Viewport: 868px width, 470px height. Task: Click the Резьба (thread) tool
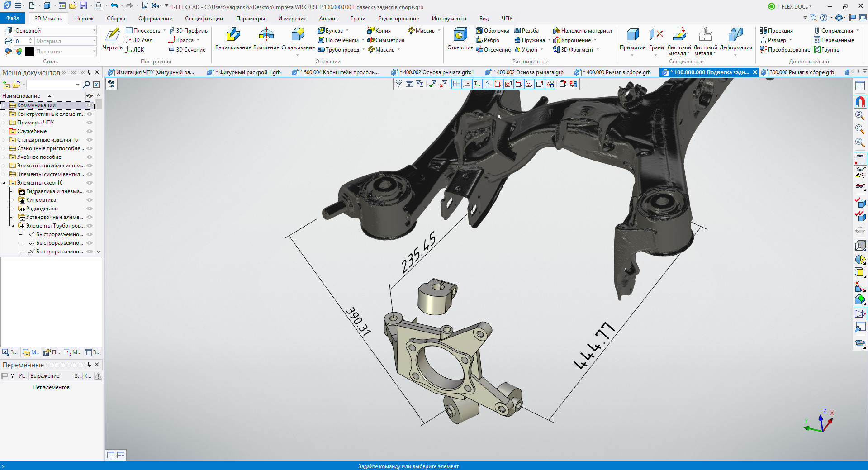pyautogui.click(x=526, y=30)
